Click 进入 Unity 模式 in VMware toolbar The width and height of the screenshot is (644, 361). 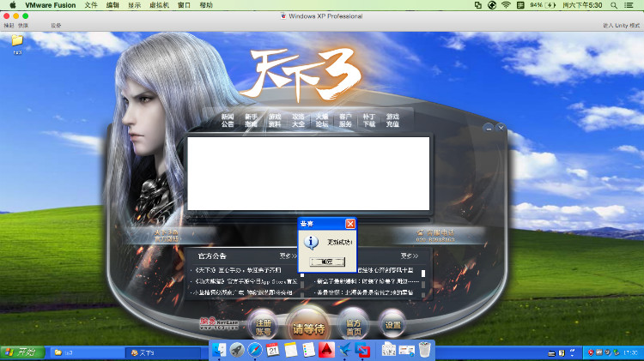[621, 26]
